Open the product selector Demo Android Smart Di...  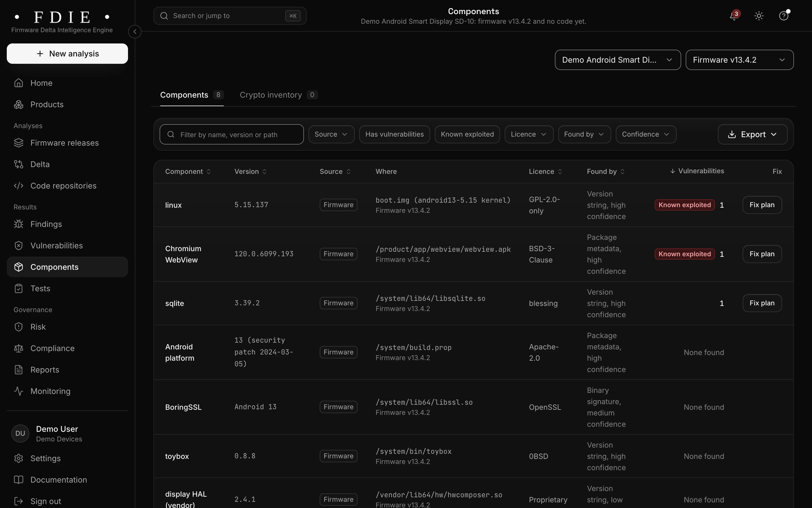[x=617, y=60]
